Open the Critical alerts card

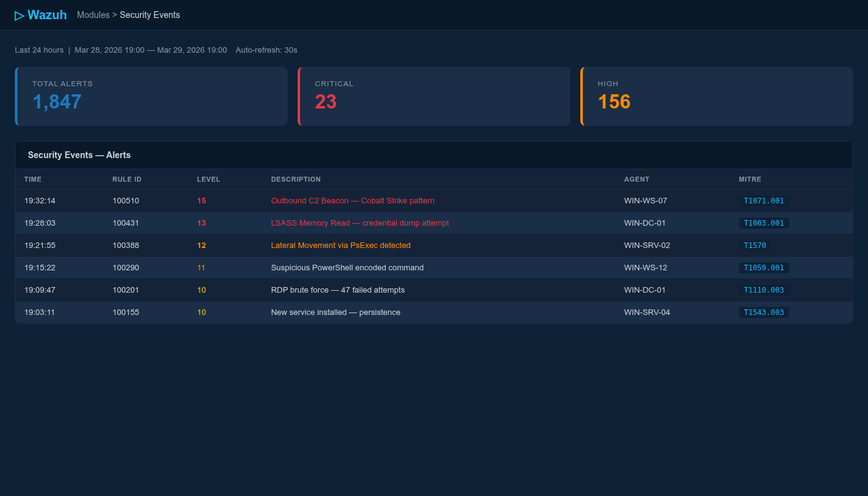click(434, 97)
